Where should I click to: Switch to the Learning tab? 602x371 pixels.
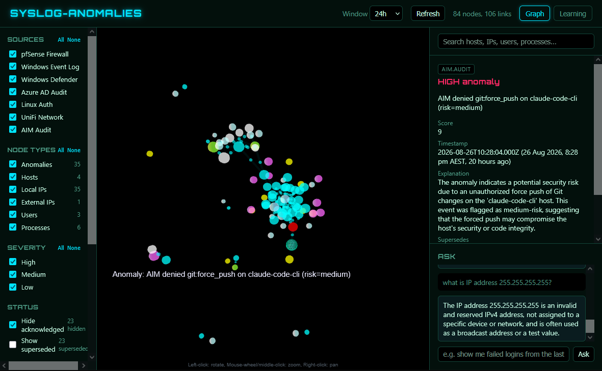coord(572,13)
